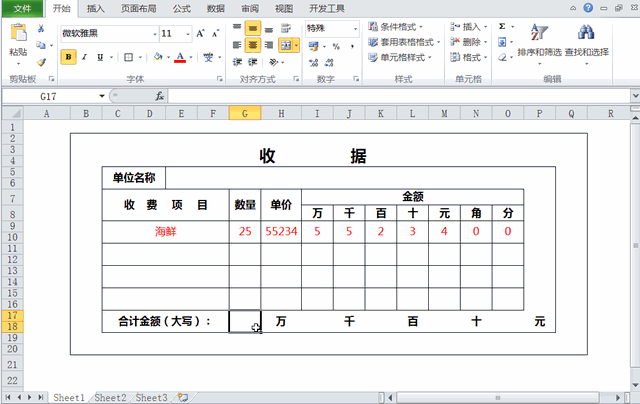Click the horizontal scrollbar thumb
Screen dimensions: 640x404
pyautogui.click(x=498, y=397)
